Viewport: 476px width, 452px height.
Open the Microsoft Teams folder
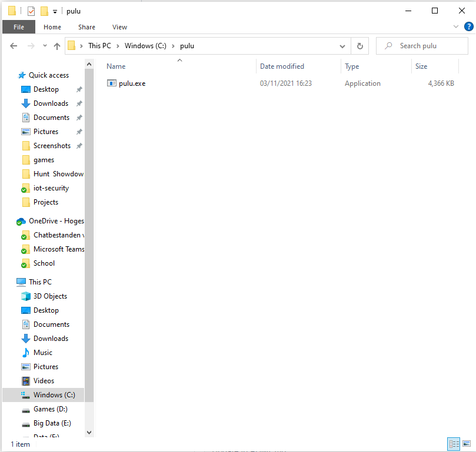[59, 249]
